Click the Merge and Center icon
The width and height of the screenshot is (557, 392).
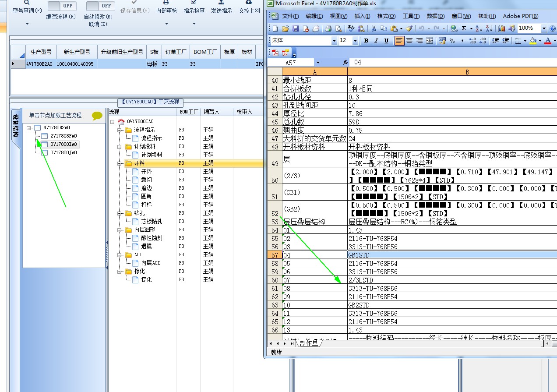click(430, 41)
